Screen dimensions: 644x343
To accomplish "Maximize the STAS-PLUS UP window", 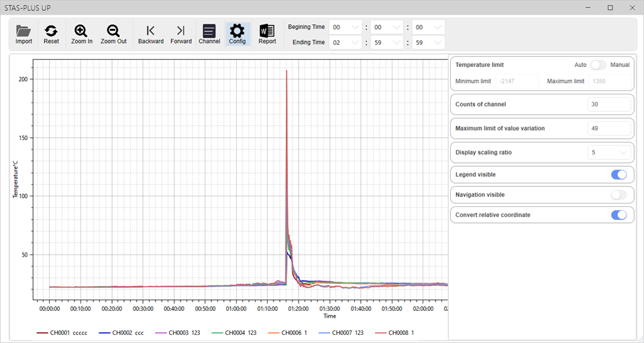I will pos(610,7).
